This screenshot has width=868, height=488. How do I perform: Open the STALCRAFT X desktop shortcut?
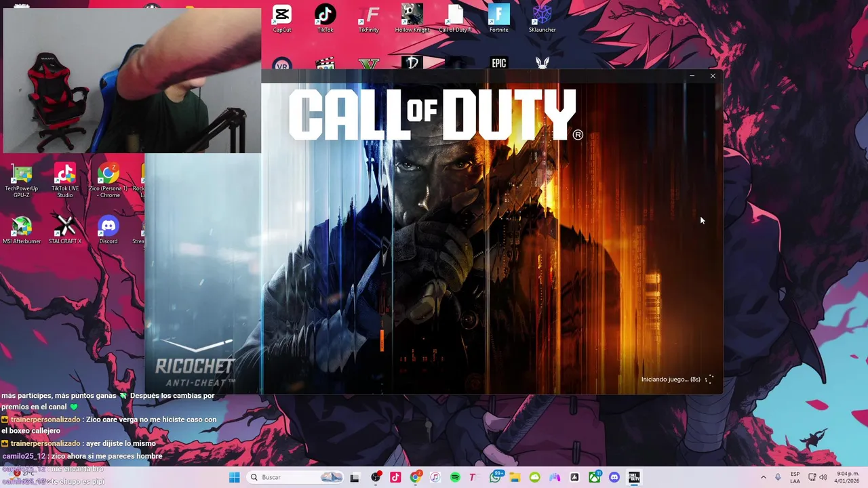(65, 230)
